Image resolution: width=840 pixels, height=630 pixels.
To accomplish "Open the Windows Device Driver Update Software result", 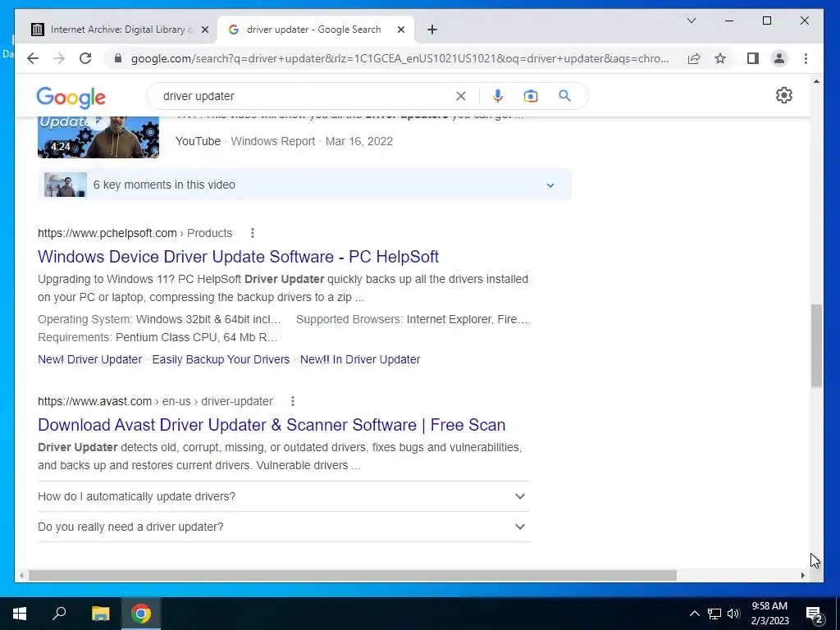I will point(239,257).
